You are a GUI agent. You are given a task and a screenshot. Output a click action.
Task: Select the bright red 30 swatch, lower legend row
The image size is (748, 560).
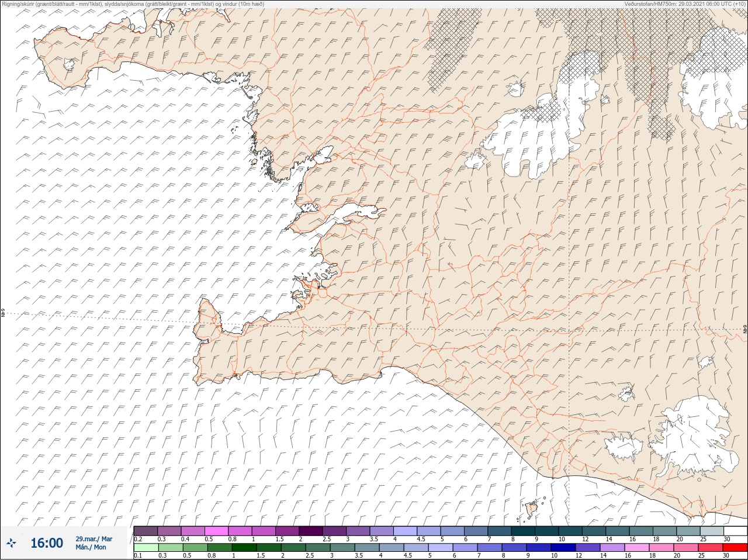[x=735, y=548]
